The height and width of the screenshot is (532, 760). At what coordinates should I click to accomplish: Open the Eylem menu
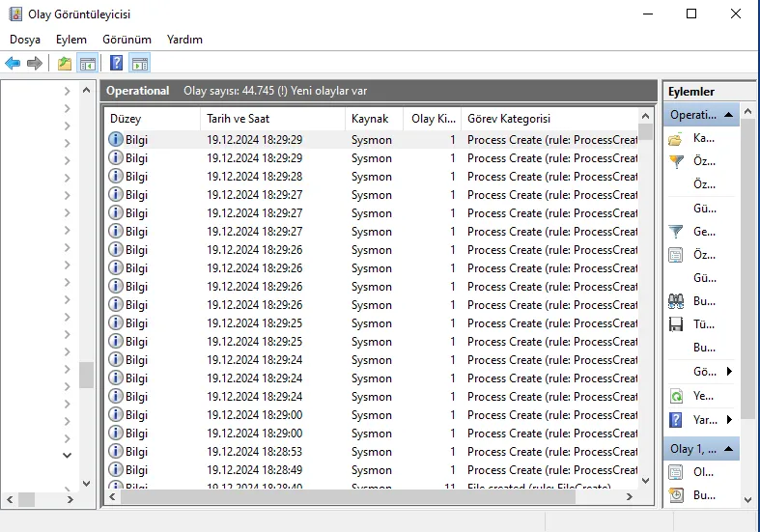point(71,40)
